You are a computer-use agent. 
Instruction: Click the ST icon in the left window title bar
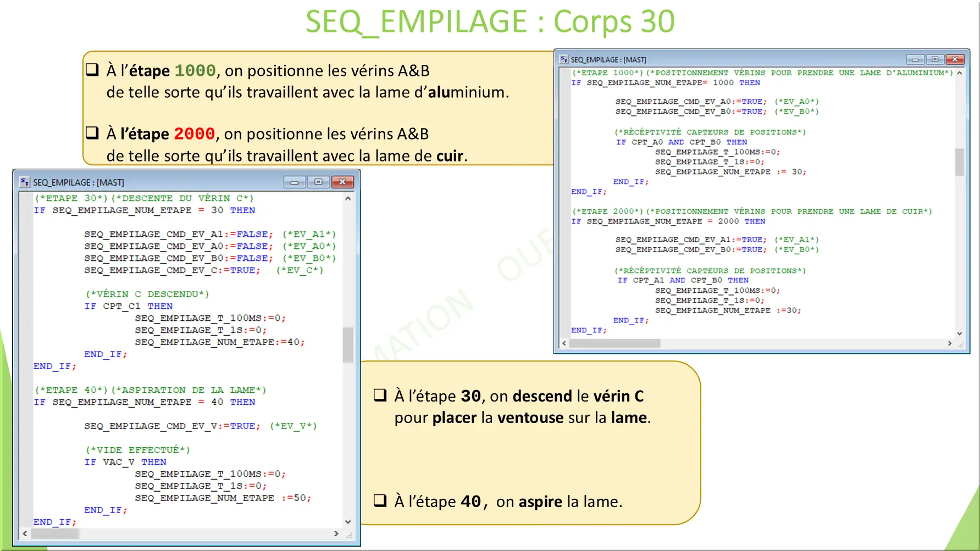(x=24, y=182)
